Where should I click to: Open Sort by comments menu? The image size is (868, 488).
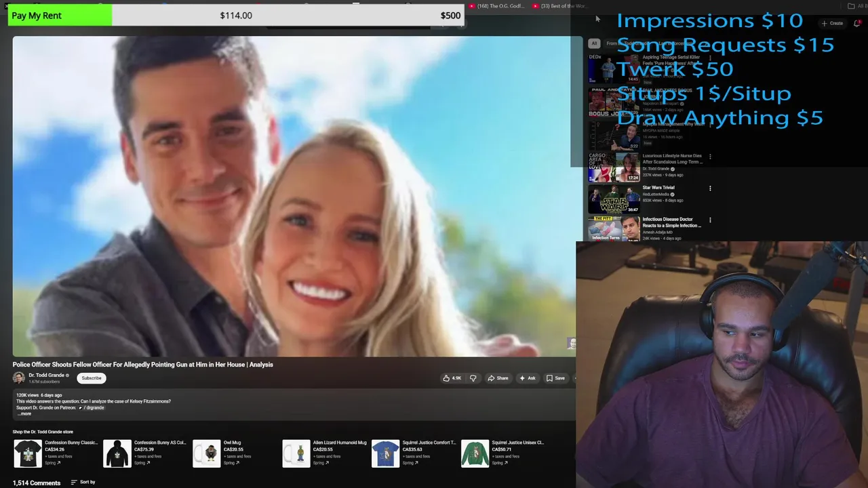pos(83,482)
